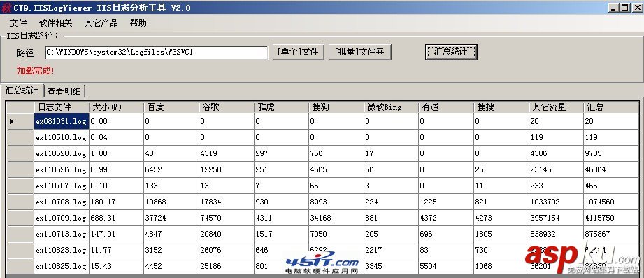Select cell ex110510.log
644x278 pixels.
62,137
